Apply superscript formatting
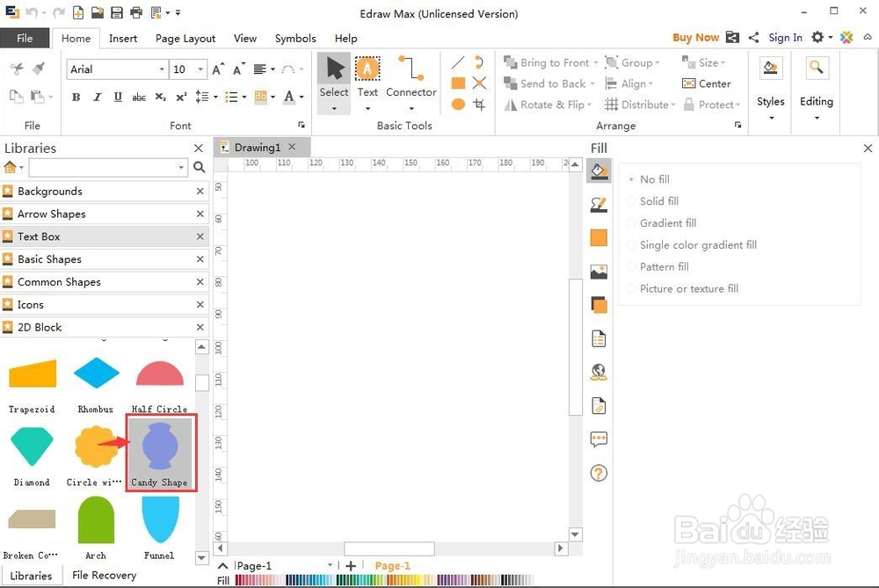Screen dimensions: 879x588 coord(181,97)
